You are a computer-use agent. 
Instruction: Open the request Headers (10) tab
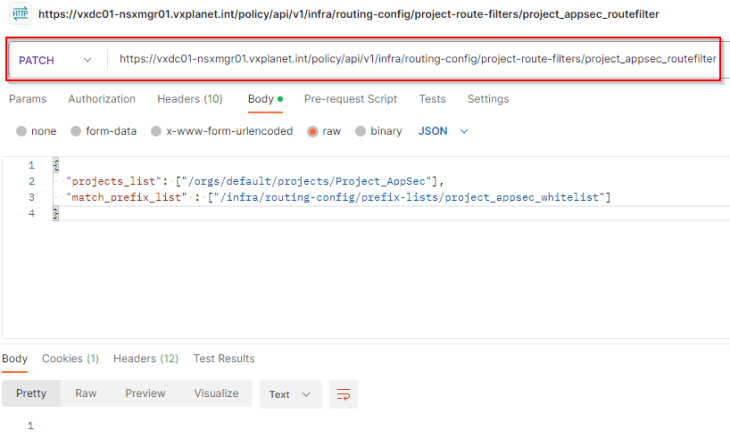pyautogui.click(x=190, y=99)
